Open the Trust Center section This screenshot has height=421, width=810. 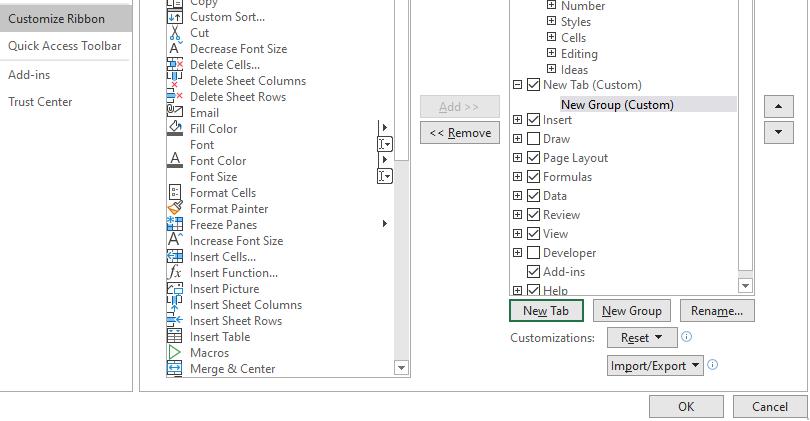[40, 102]
